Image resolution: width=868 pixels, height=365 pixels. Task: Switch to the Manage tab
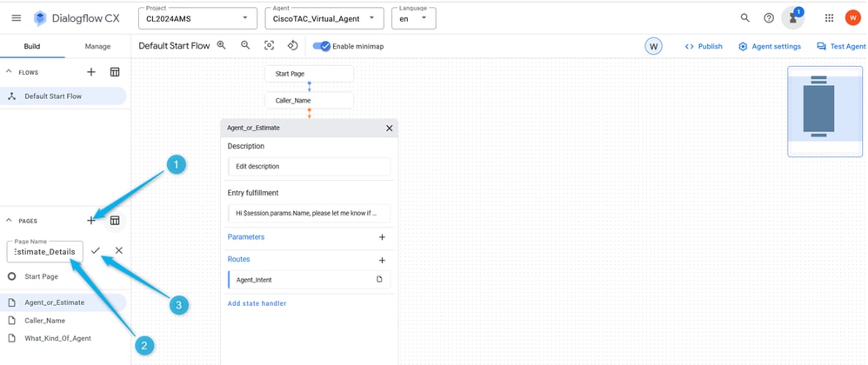[97, 46]
